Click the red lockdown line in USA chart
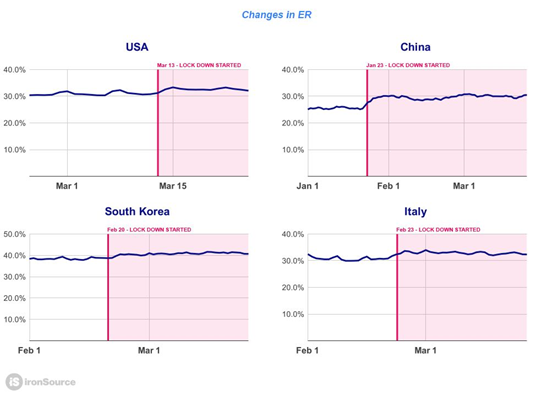This screenshot has width=553, height=396. [158, 123]
